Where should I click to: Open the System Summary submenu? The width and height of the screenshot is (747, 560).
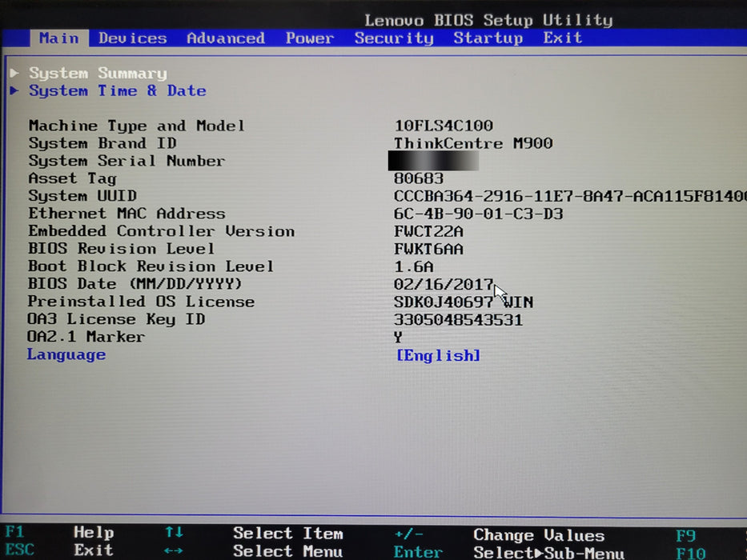[x=98, y=73]
